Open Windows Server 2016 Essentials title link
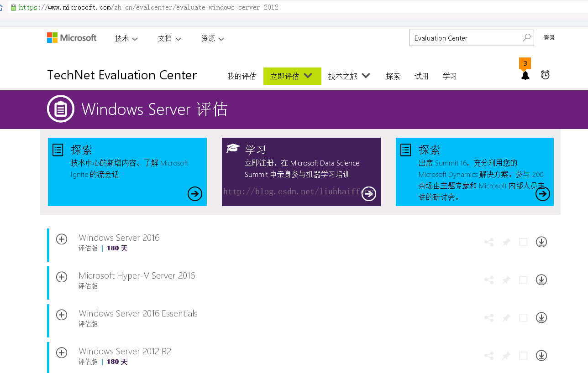This screenshot has width=588, height=373. (138, 313)
